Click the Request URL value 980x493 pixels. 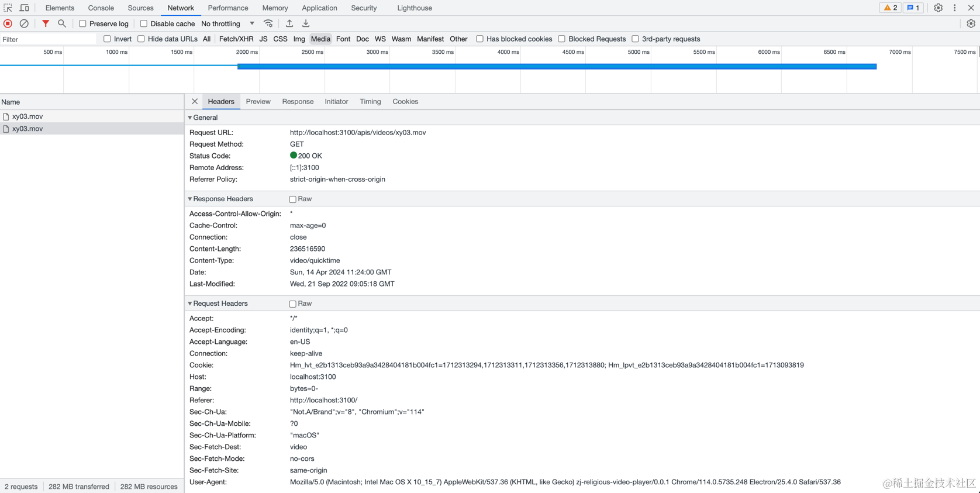(358, 132)
